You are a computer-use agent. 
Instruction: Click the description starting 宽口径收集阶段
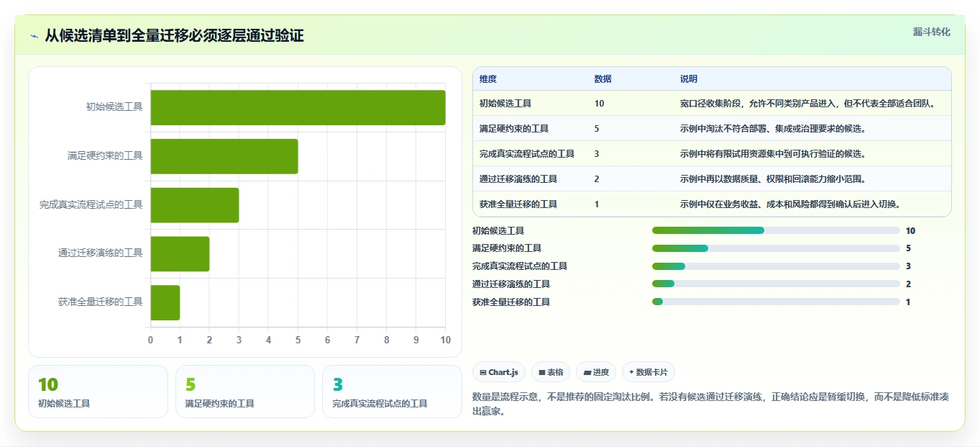(x=808, y=104)
